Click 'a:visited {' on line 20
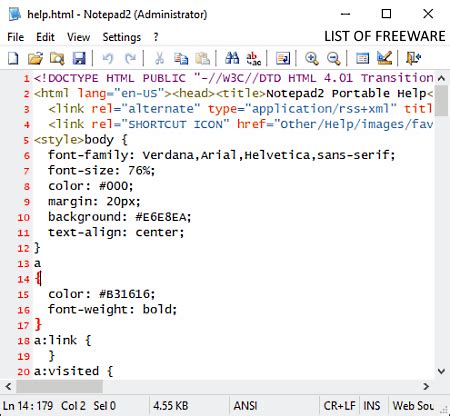The width and height of the screenshot is (450, 416). click(x=73, y=371)
